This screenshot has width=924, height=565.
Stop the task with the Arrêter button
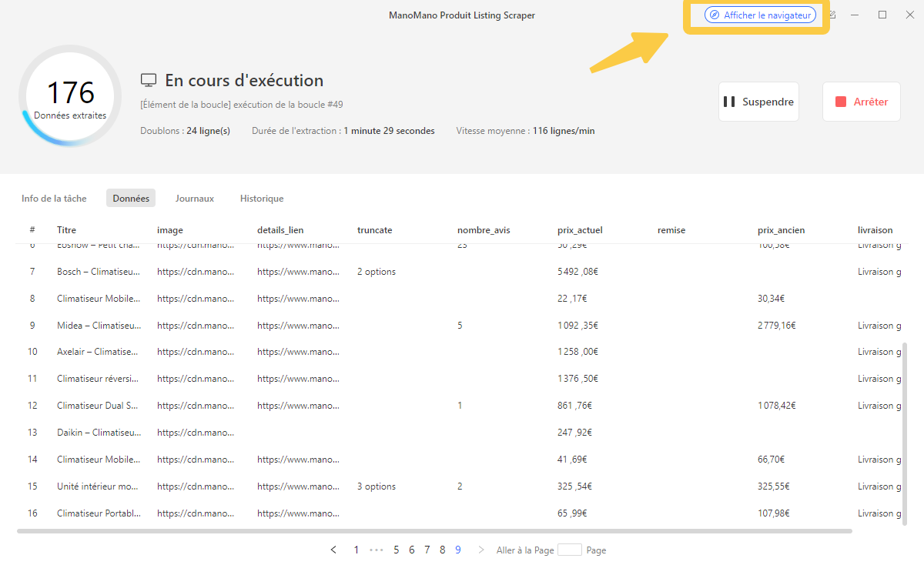[x=862, y=102]
